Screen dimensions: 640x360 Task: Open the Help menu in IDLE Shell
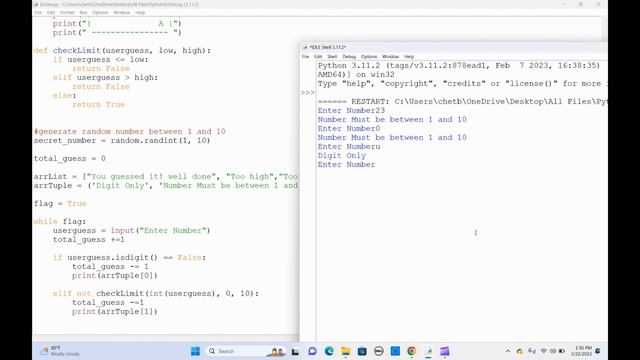(x=409, y=57)
